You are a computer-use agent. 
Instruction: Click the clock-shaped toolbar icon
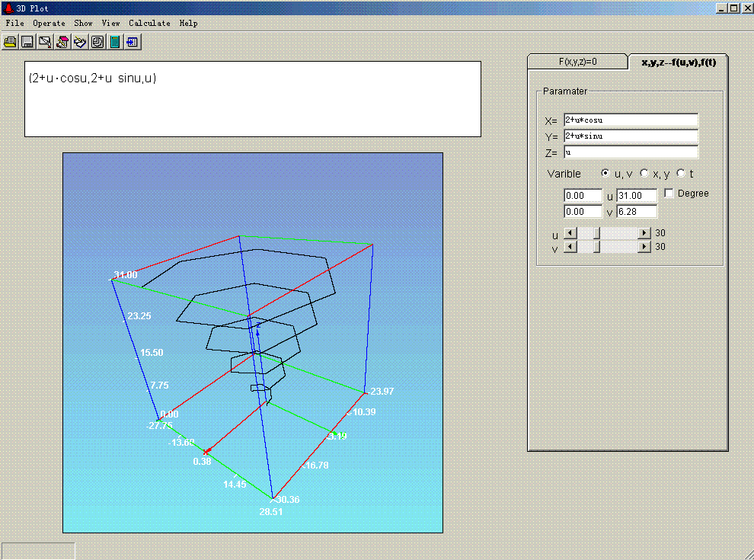tap(97, 42)
